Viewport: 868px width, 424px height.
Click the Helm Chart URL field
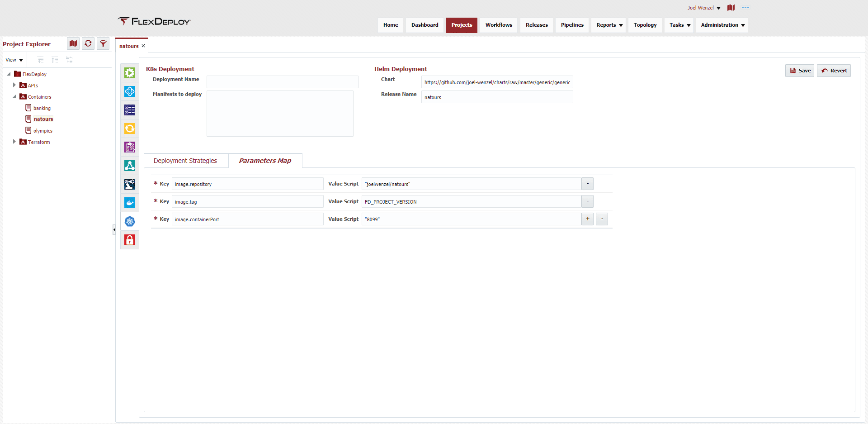pos(497,82)
